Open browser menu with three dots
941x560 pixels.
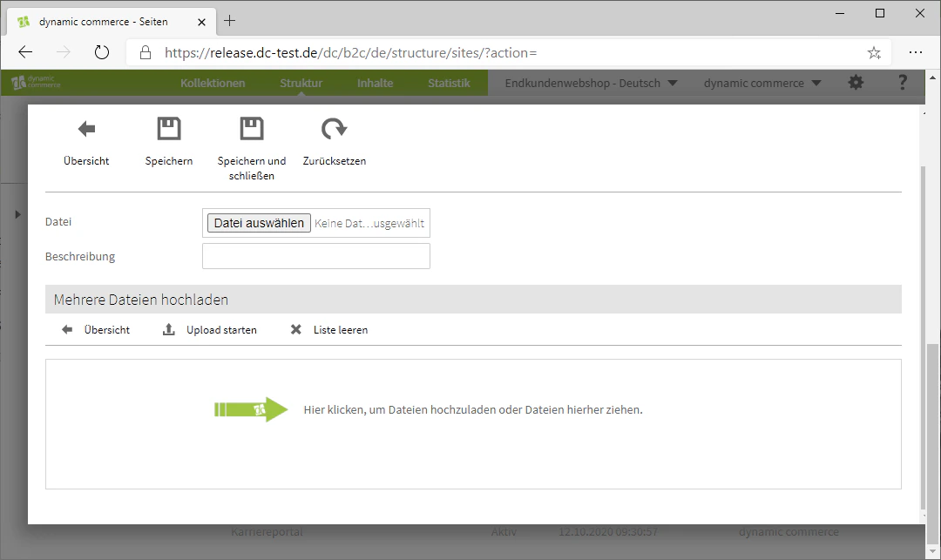click(915, 52)
